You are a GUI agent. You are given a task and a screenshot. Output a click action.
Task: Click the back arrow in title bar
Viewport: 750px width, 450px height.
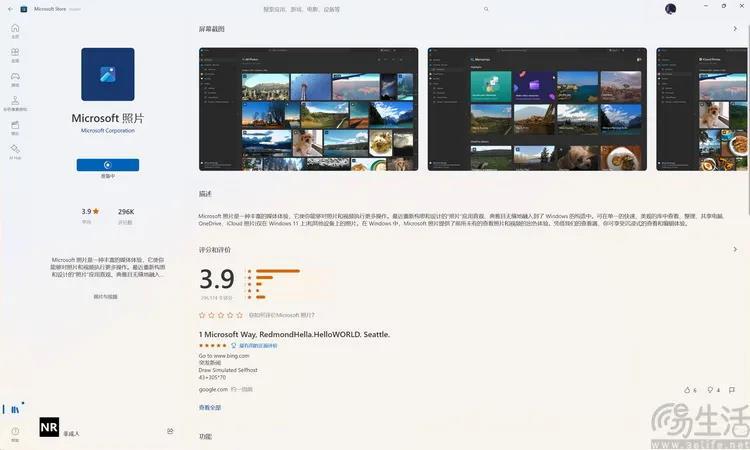tap(11, 9)
